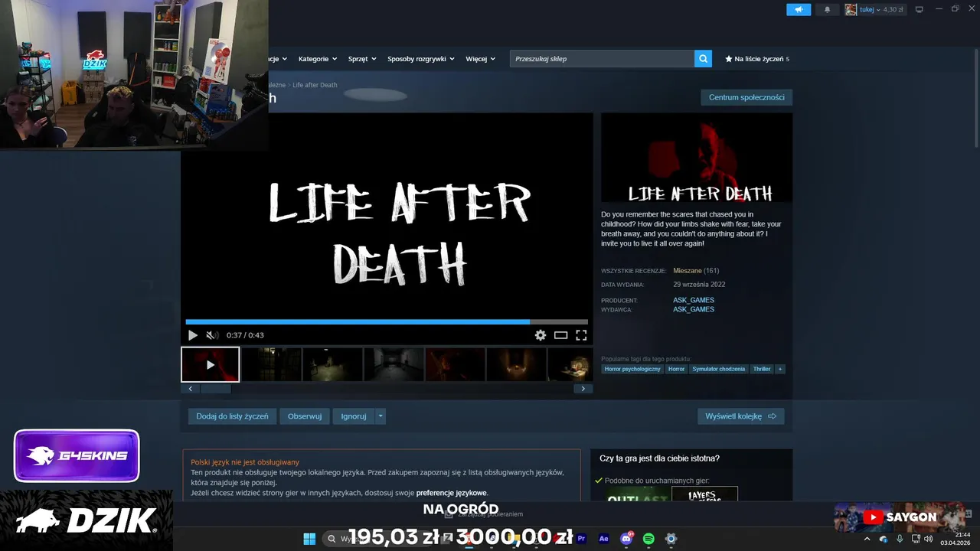Open Windows Start menu
The image size is (980, 551).
click(309, 539)
